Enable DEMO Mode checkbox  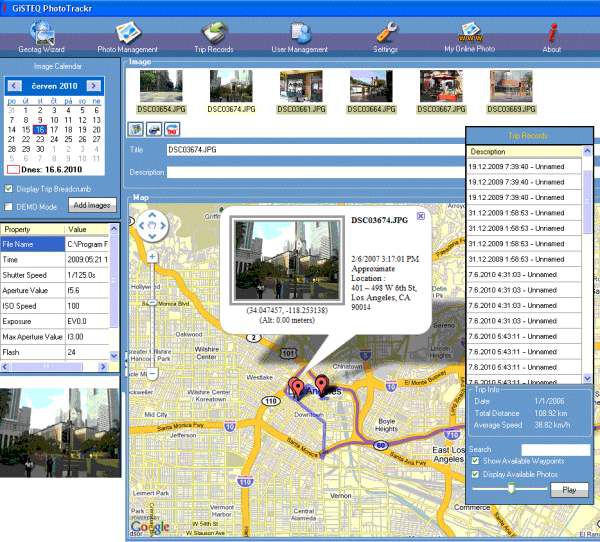9,205
